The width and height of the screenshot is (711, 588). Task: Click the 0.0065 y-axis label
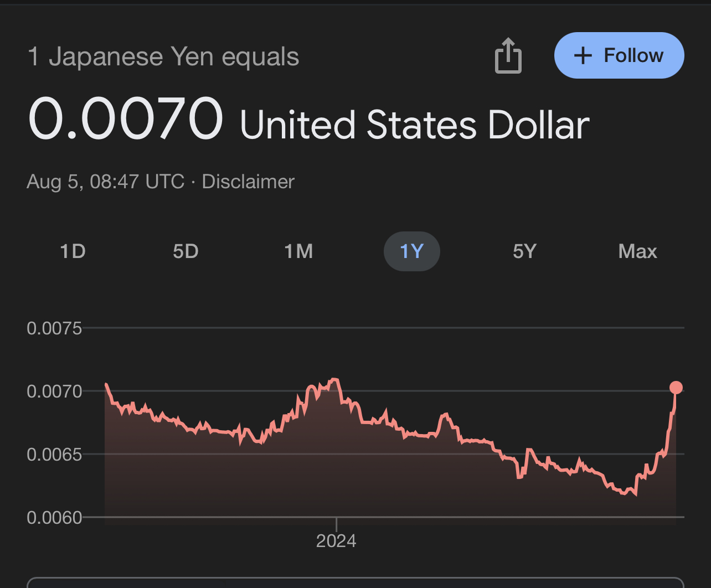[54, 455]
